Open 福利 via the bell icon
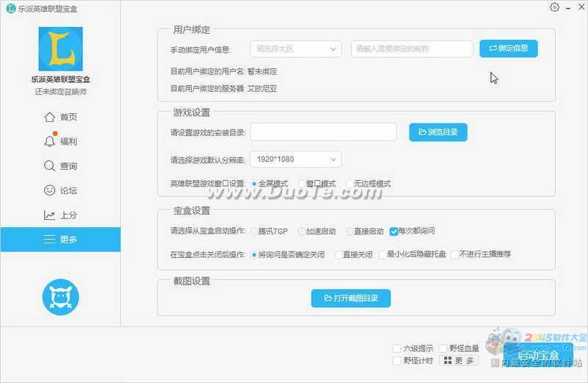 [x=50, y=141]
